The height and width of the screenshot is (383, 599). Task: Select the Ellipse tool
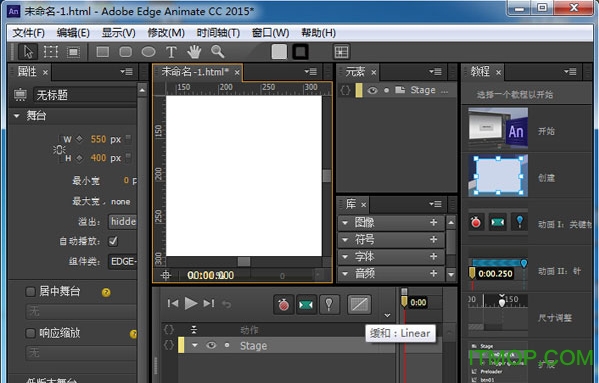(148, 52)
